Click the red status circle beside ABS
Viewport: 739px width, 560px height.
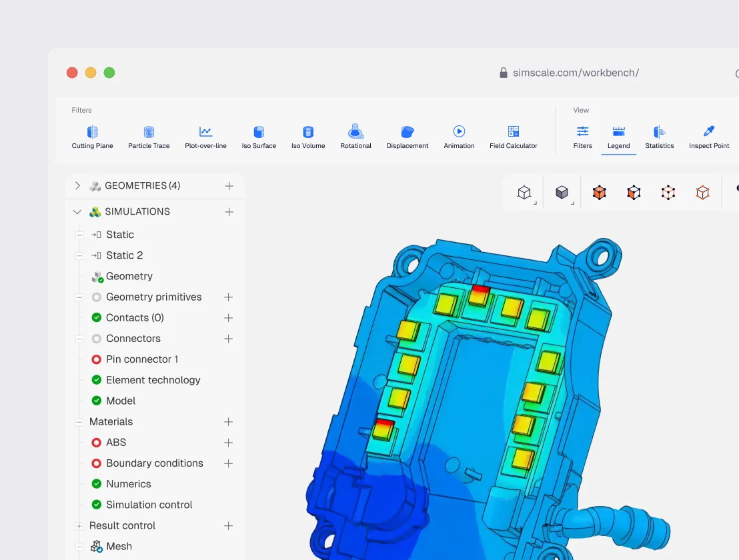[x=96, y=443]
